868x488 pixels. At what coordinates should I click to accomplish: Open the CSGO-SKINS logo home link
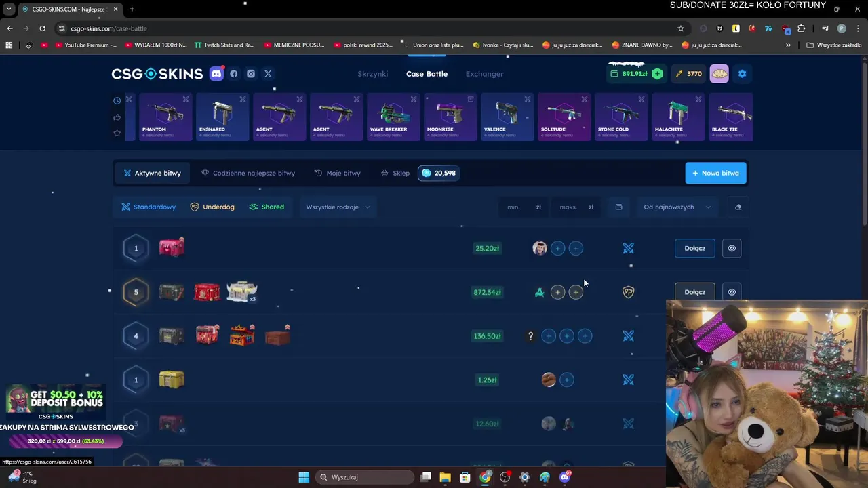click(x=157, y=74)
